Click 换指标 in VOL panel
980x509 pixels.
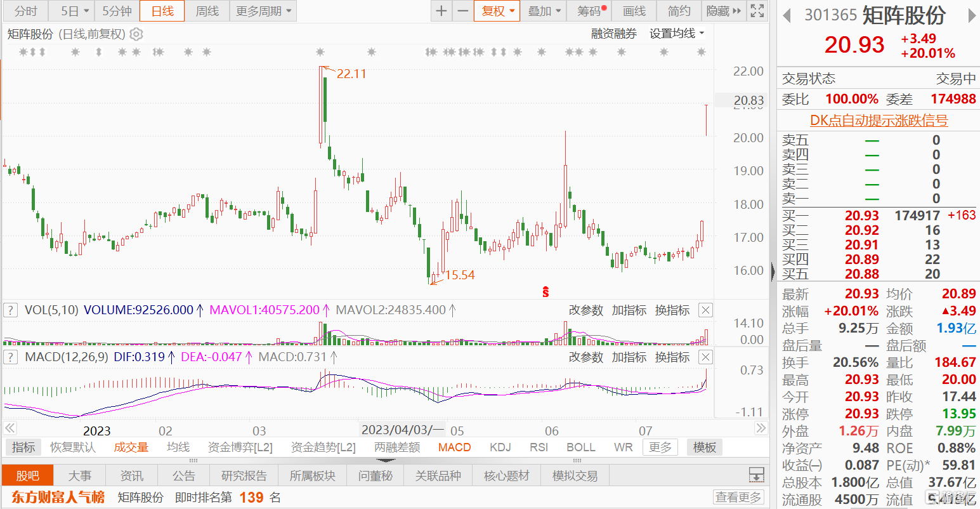click(x=672, y=310)
